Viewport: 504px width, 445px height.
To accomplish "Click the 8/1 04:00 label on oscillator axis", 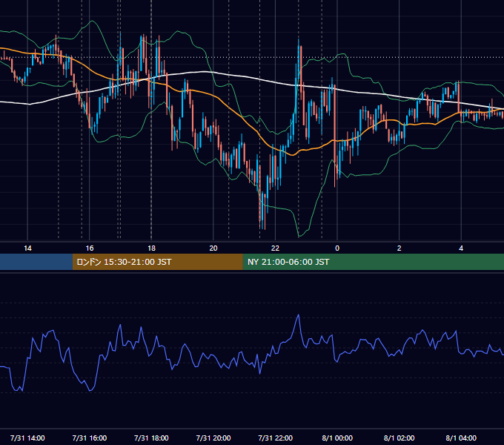I will [461, 438].
